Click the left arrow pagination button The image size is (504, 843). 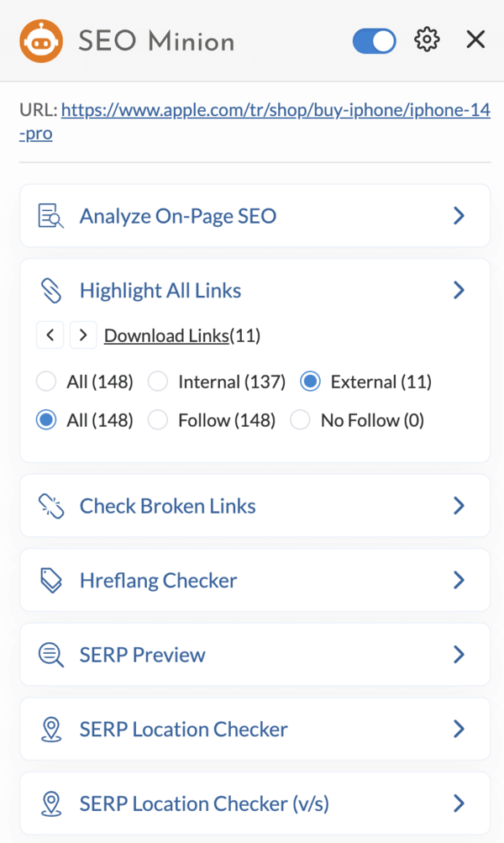tap(50, 335)
